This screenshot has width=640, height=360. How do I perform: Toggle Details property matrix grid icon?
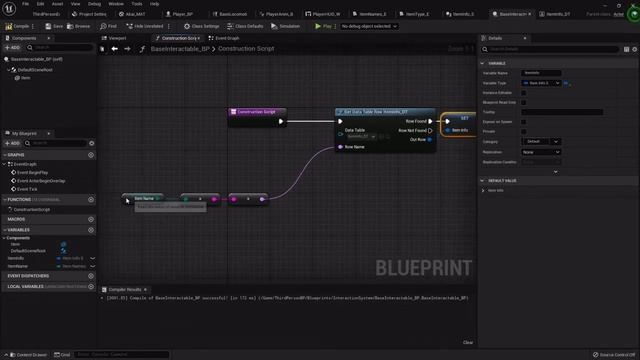point(627,49)
